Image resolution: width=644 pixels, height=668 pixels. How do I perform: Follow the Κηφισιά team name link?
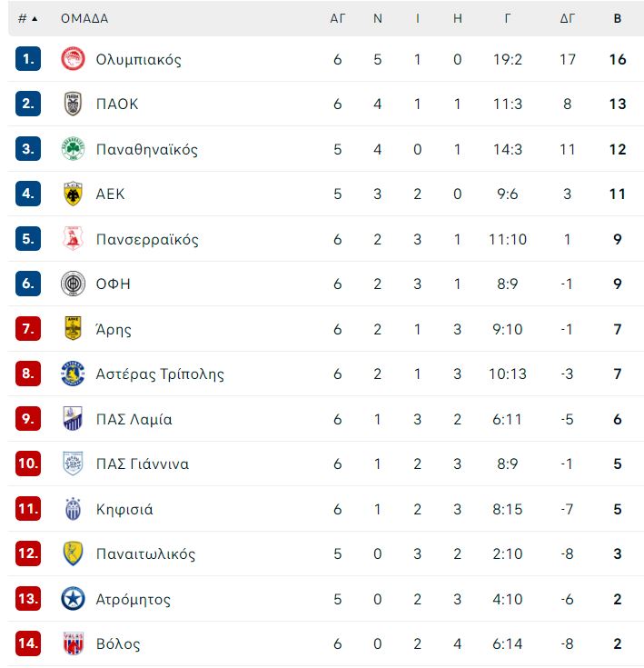pos(124,509)
